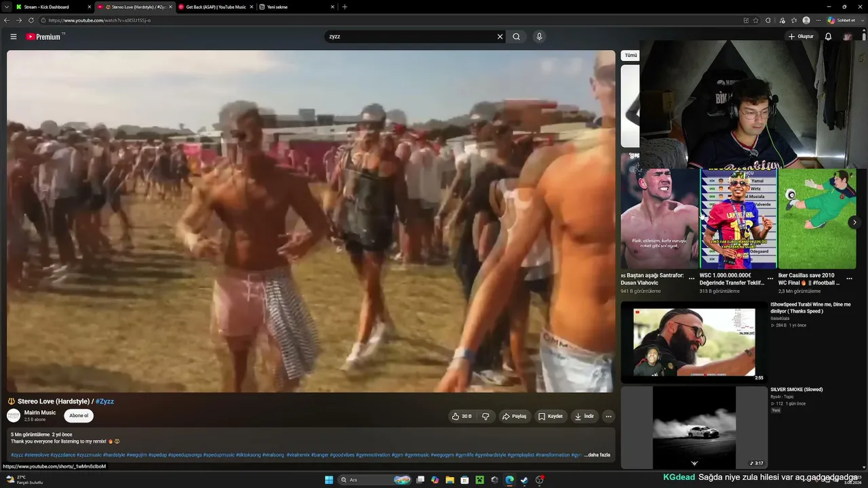Viewport: 868px width, 488px height.
Task: Save the video with Kaydet
Action: point(551,416)
